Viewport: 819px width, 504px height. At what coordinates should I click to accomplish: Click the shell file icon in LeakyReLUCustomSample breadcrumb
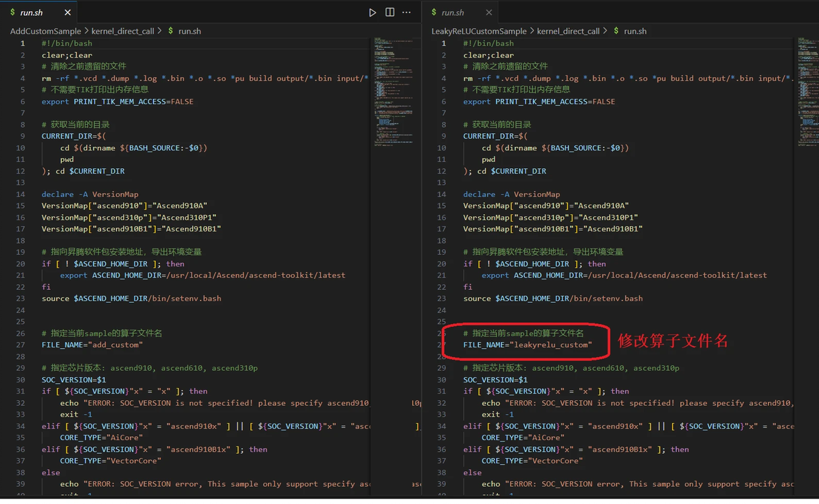(x=616, y=31)
